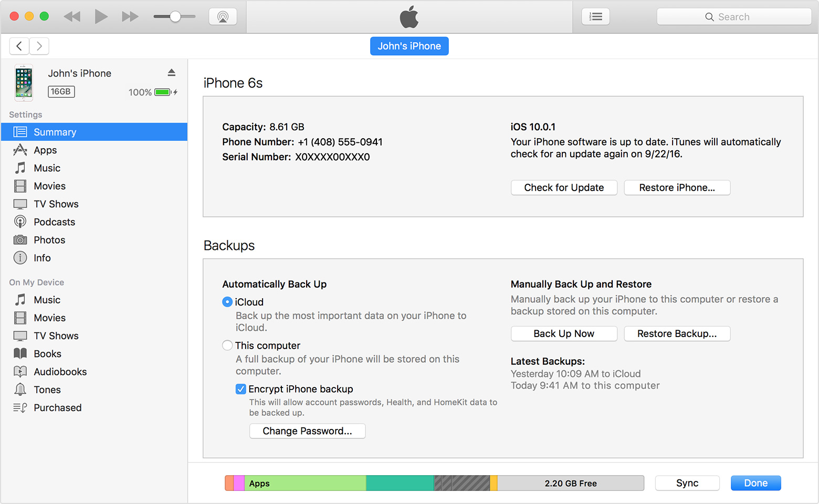Open the Apps section in sidebar
This screenshot has height=504, width=819.
(45, 150)
